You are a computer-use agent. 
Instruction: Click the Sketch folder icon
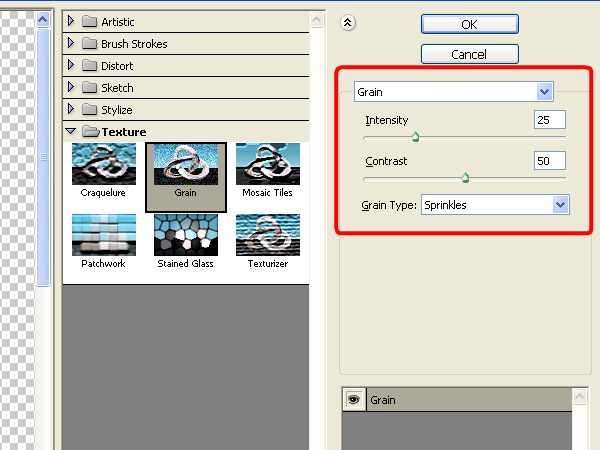click(90, 87)
